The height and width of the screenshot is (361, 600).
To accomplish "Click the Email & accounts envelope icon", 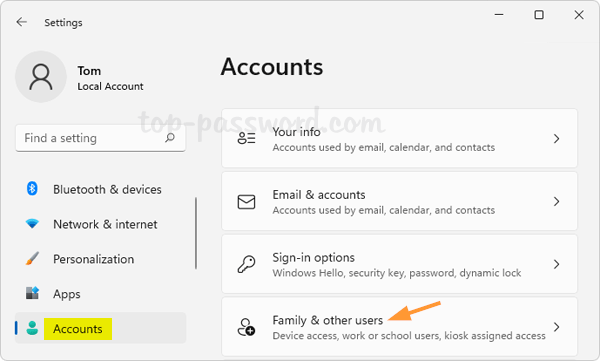I will (246, 202).
